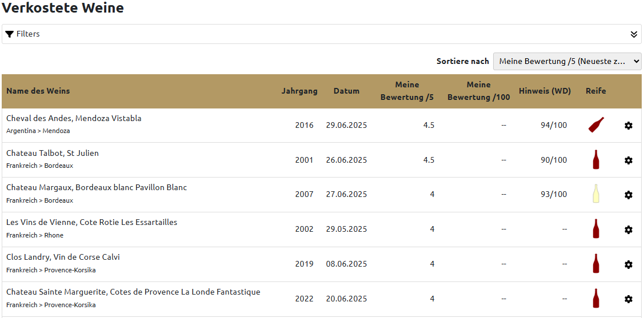Click white bottle maturity icon for Chateau Margaux

pyautogui.click(x=596, y=194)
